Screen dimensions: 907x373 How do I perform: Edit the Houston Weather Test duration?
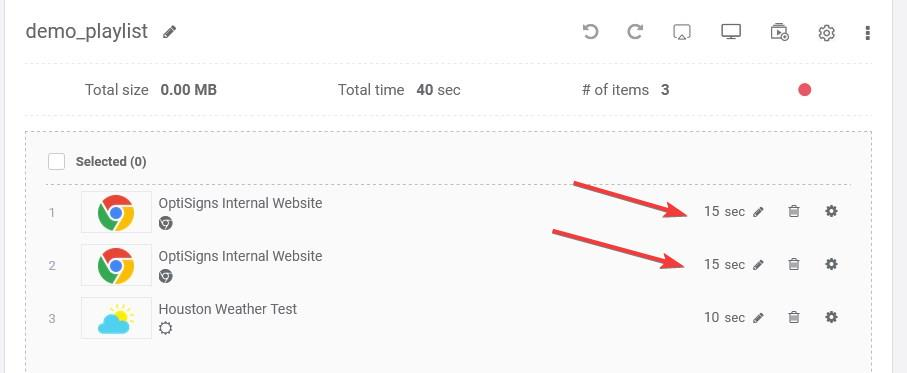point(758,317)
